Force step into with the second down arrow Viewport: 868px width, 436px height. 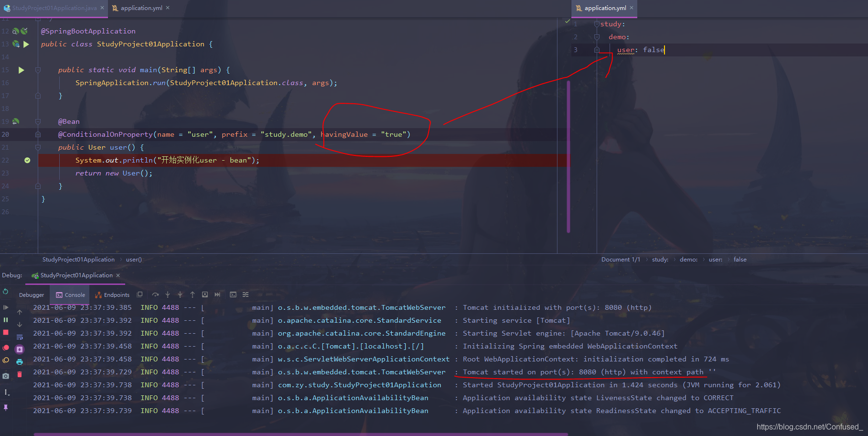[180, 294]
